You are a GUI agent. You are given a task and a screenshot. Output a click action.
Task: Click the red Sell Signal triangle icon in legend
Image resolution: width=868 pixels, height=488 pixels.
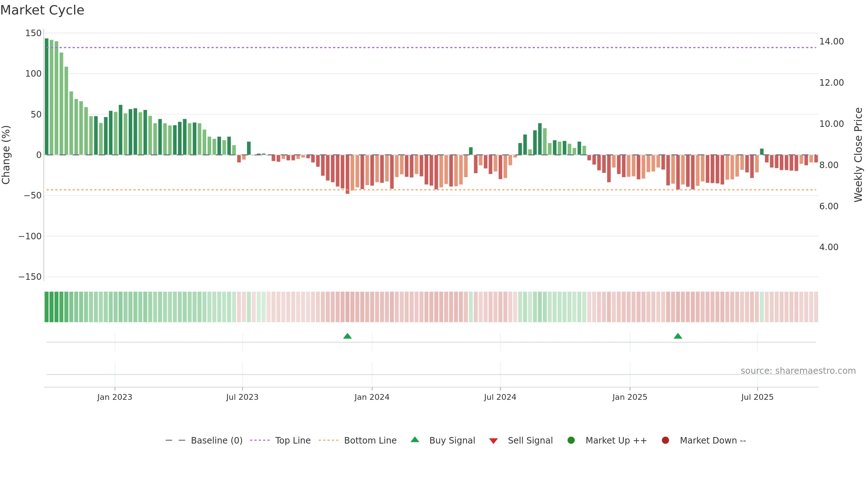coord(493,441)
